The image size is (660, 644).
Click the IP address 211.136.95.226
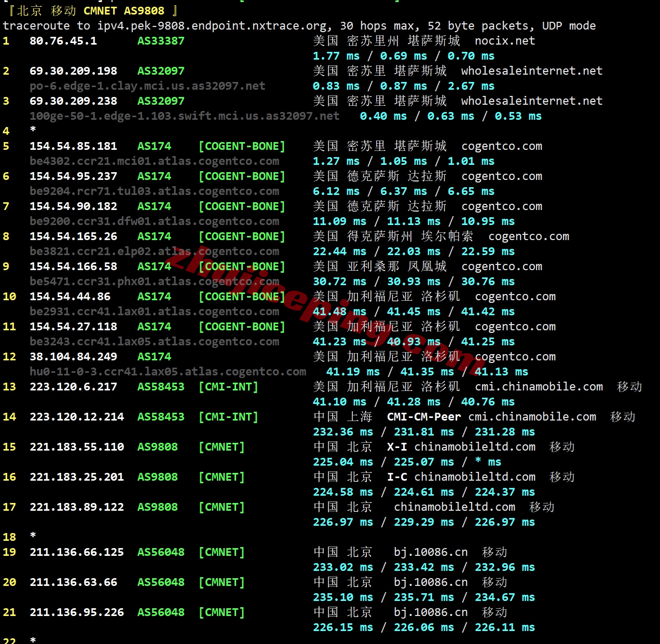coord(77,612)
